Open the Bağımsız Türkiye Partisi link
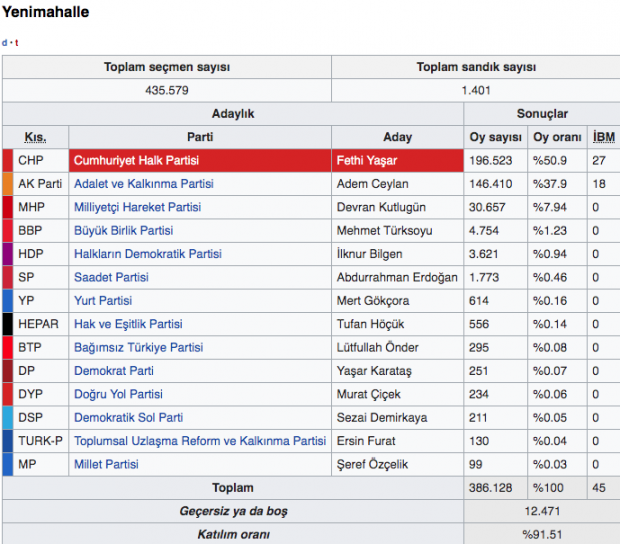The image size is (620, 544). coord(138,347)
